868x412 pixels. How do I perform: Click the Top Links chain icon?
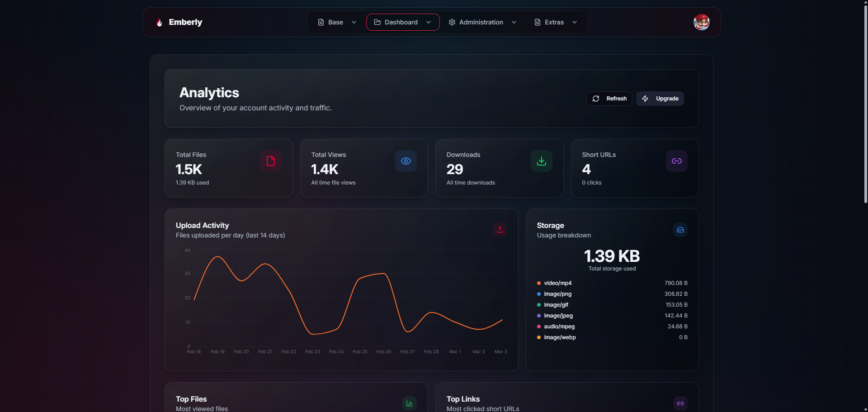click(680, 403)
